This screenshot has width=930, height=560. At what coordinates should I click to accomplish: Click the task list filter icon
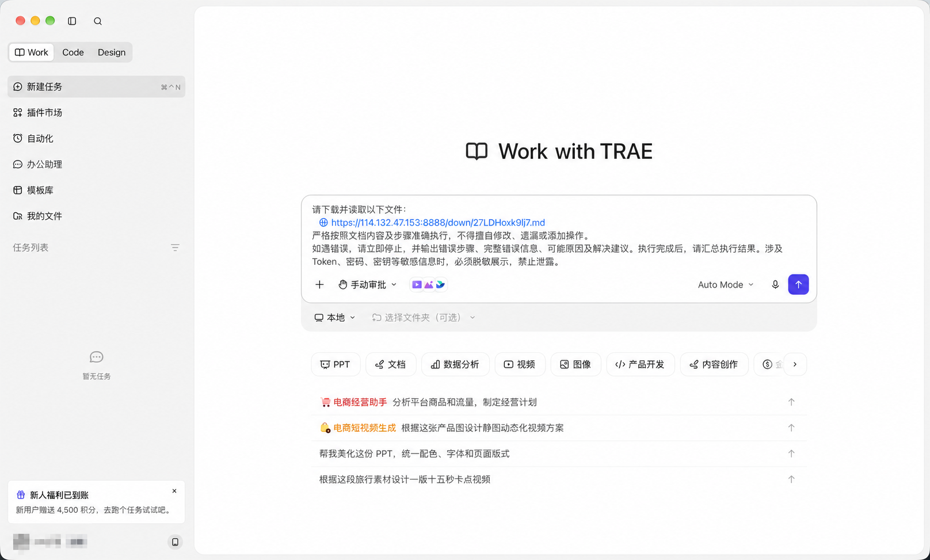(x=176, y=248)
